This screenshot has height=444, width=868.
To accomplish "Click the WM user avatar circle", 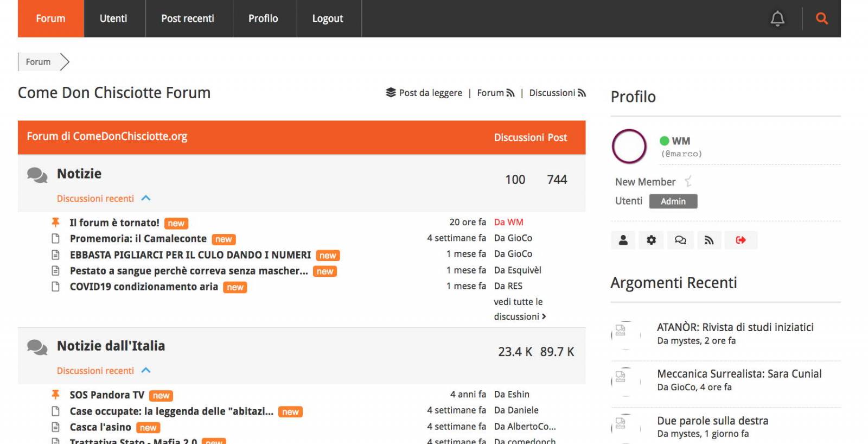I will pyautogui.click(x=629, y=147).
